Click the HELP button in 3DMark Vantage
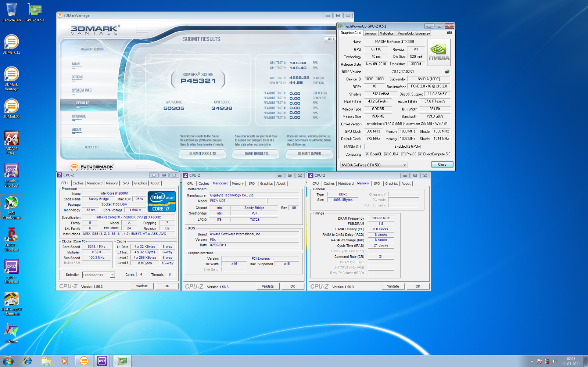 tap(331, 39)
